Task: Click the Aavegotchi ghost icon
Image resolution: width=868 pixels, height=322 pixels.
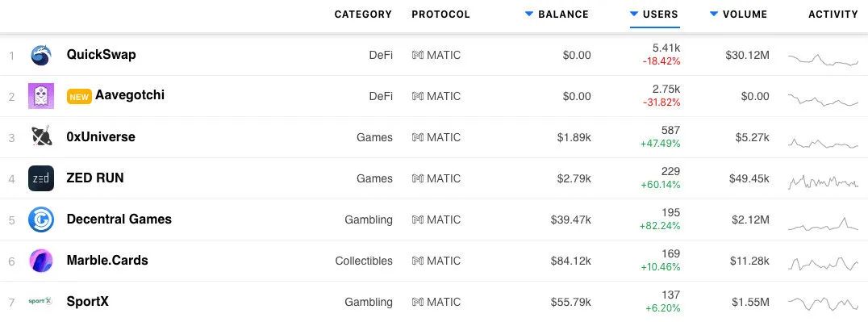Action: [41, 96]
